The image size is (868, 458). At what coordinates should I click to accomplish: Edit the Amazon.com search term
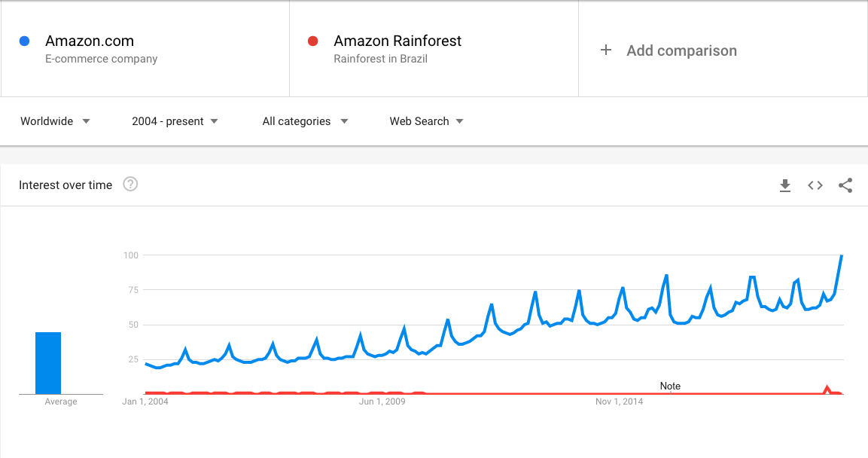click(x=90, y=41)
